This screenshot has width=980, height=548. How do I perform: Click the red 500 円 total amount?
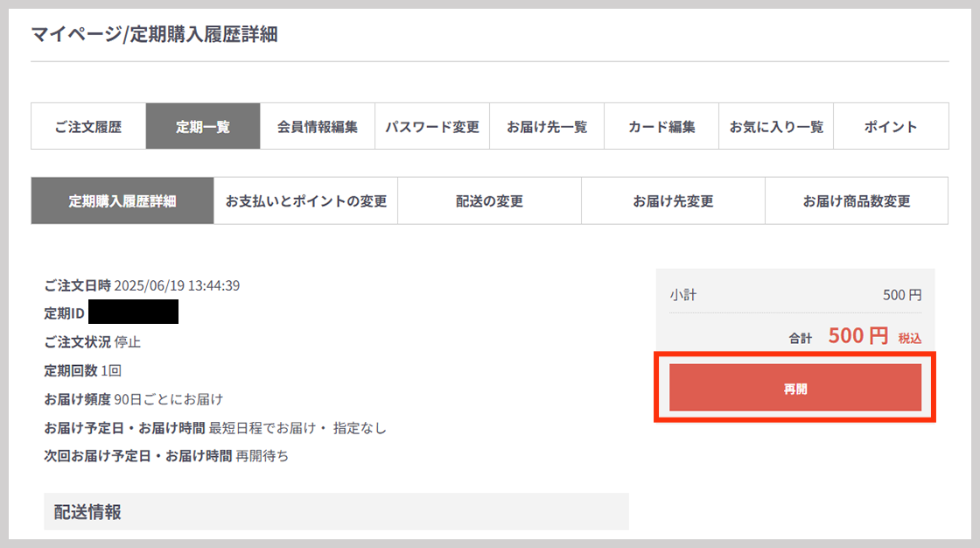[857, 336]
